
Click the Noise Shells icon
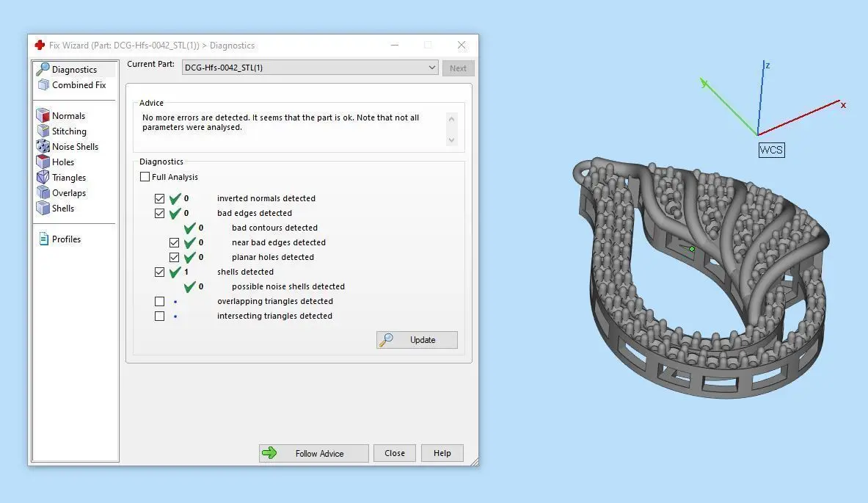tap(43, 146)
